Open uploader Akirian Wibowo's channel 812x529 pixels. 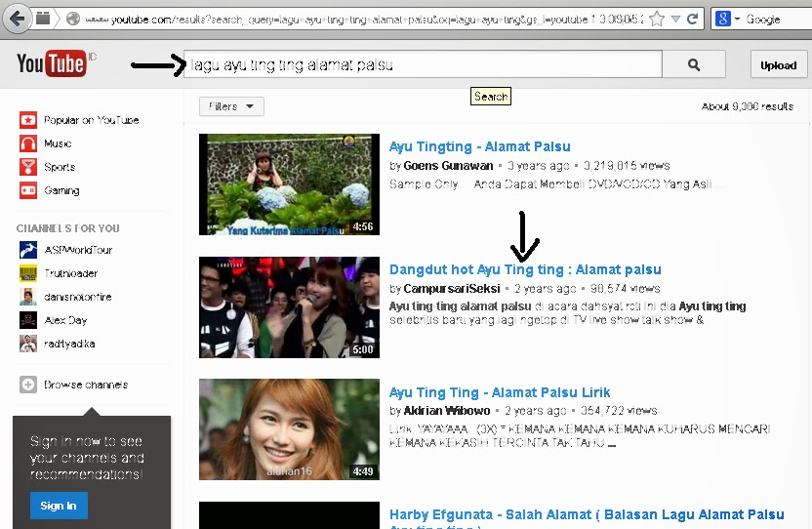(446, 411)
